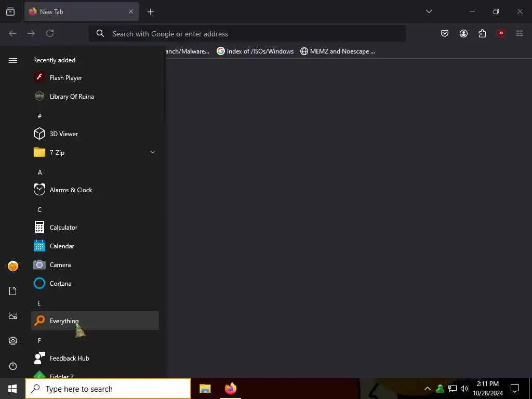Open Alarms & Clock app
The image size is (532, 399).
click(95, 190)
